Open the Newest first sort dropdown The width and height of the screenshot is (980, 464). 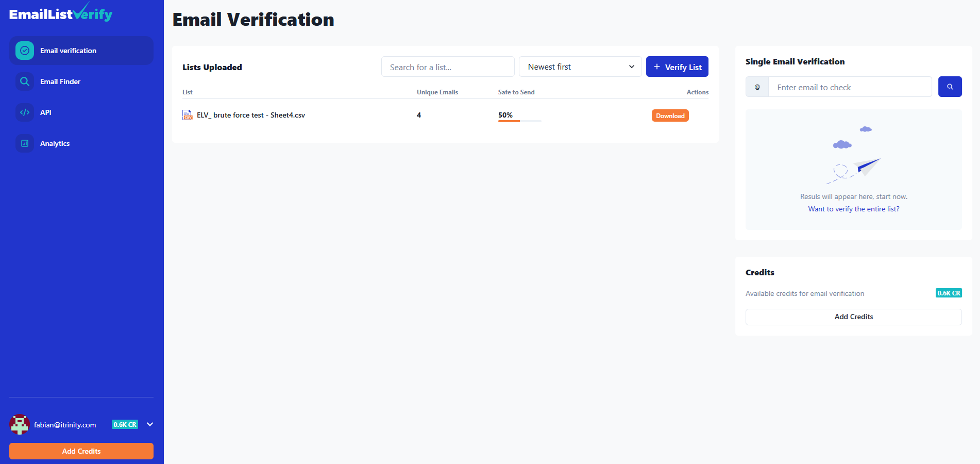pos(580,67)
